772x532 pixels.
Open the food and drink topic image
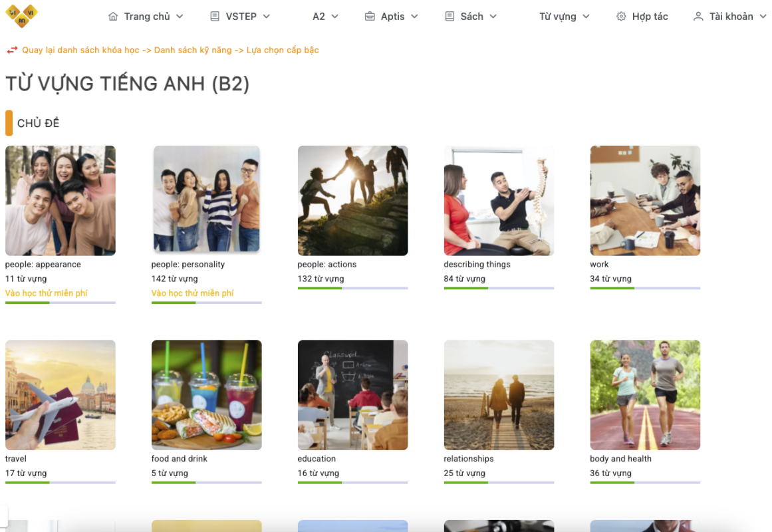click(207, 395)
